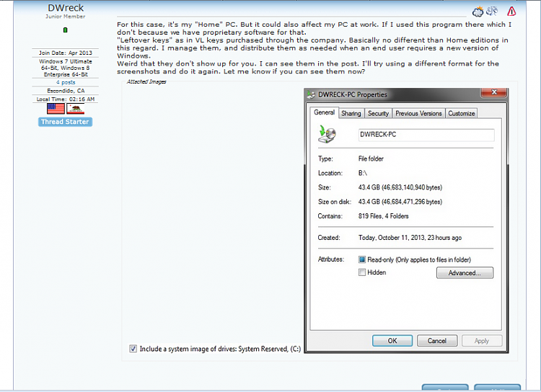Click the File folder type value

[x=371, y=159]
